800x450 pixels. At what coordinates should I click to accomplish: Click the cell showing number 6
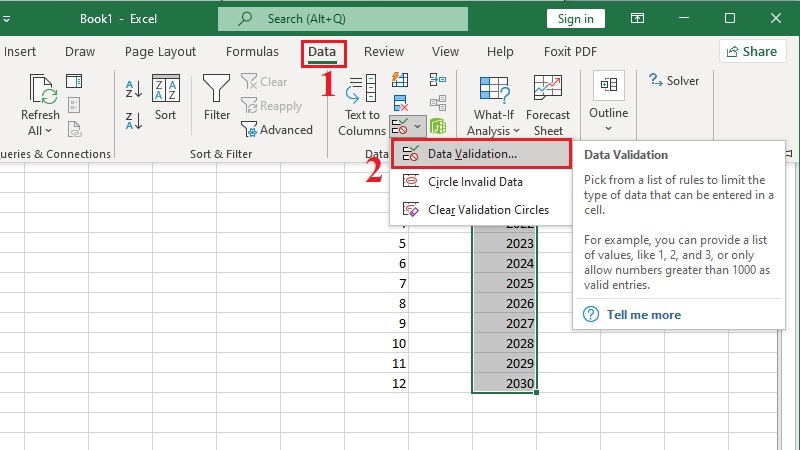[377, 263]
